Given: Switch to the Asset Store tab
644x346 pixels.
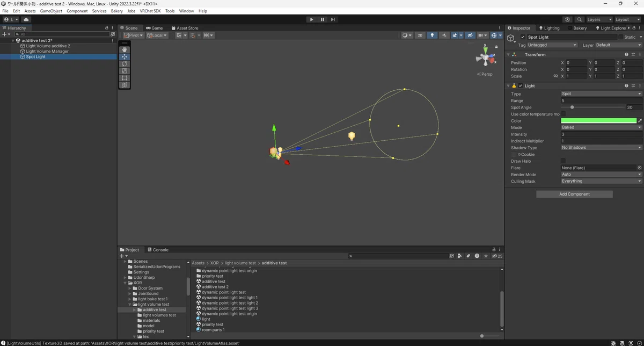Looking at the screenshot, I should tap(185, 28).
